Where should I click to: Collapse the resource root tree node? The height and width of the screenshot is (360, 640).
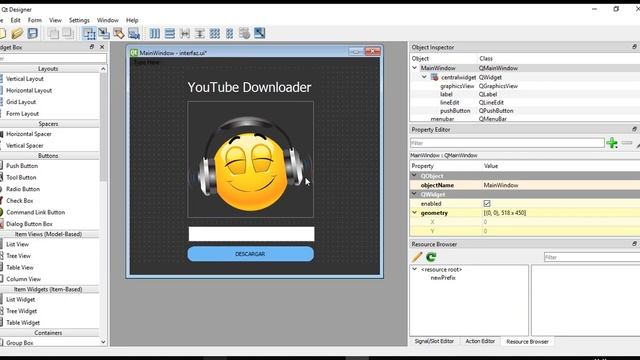point(415,269)
